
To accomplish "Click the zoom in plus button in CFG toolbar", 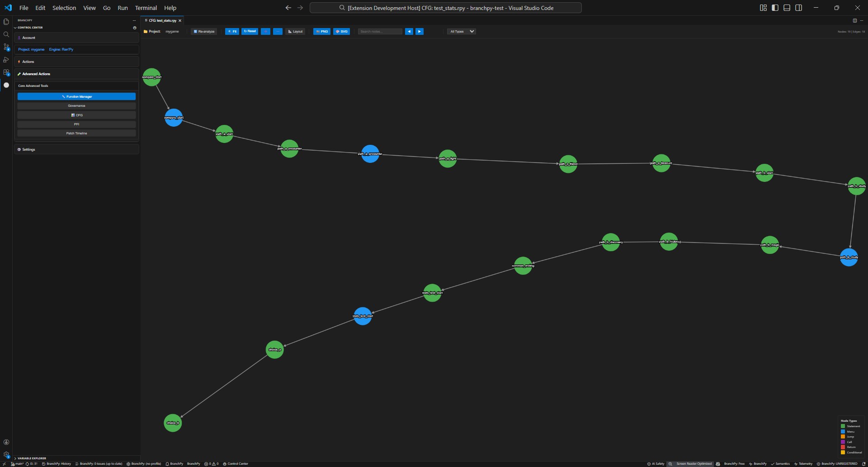I will [266, 32].
